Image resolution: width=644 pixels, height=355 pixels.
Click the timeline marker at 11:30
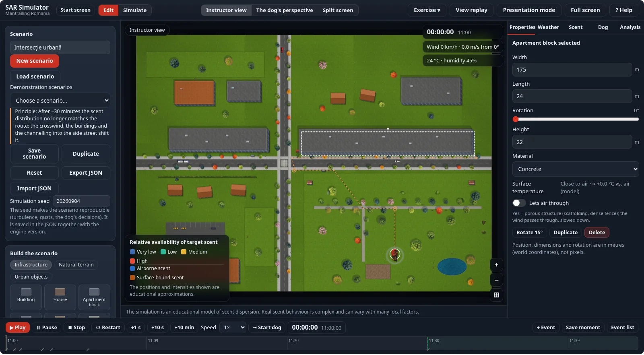pyautogui.click(x=428, y=343)
